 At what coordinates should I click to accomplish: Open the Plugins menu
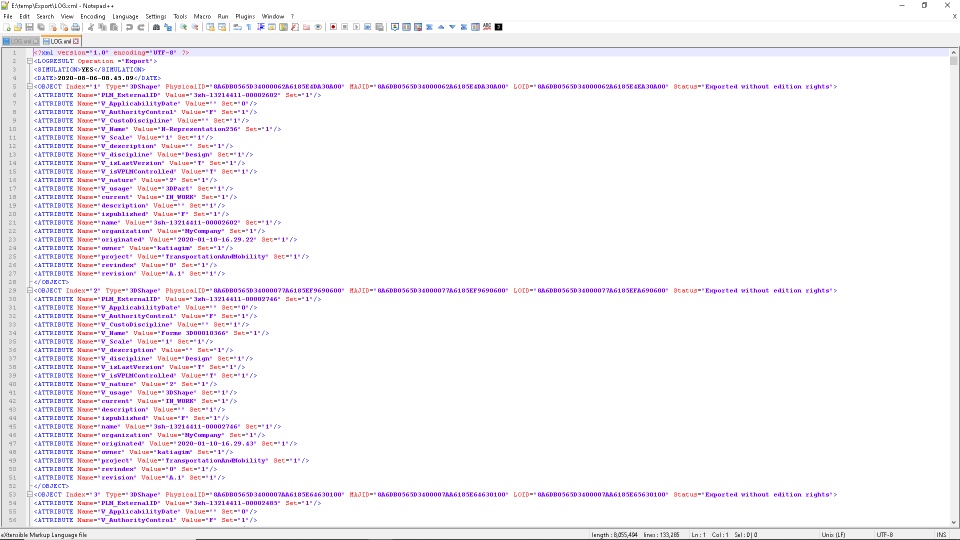pyautogui.click(x=245, y=17)
